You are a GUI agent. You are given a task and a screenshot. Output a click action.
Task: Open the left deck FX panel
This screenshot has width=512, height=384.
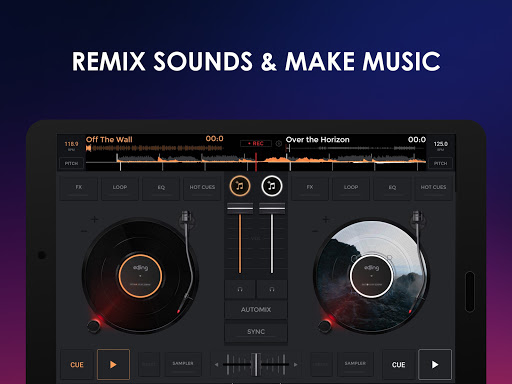click(x=79, y=188)
